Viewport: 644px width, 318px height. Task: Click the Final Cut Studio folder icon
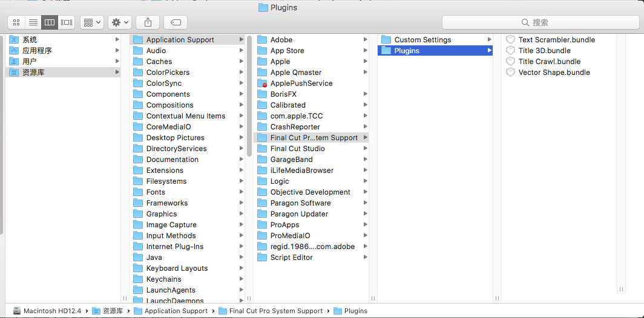(x=262, y=149)
